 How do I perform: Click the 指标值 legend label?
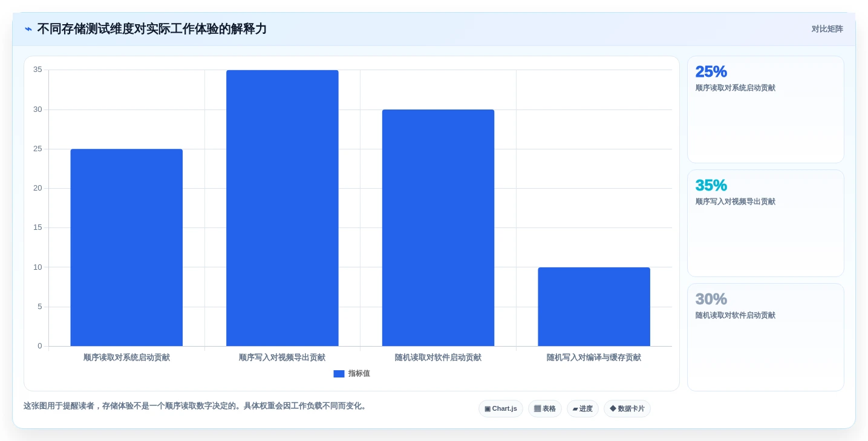(359, 374)
